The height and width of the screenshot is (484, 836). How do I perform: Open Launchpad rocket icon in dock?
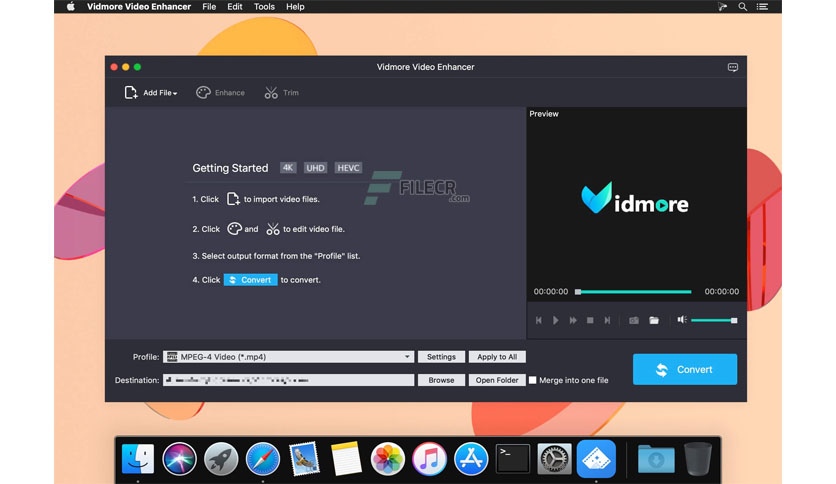[221, 459]
